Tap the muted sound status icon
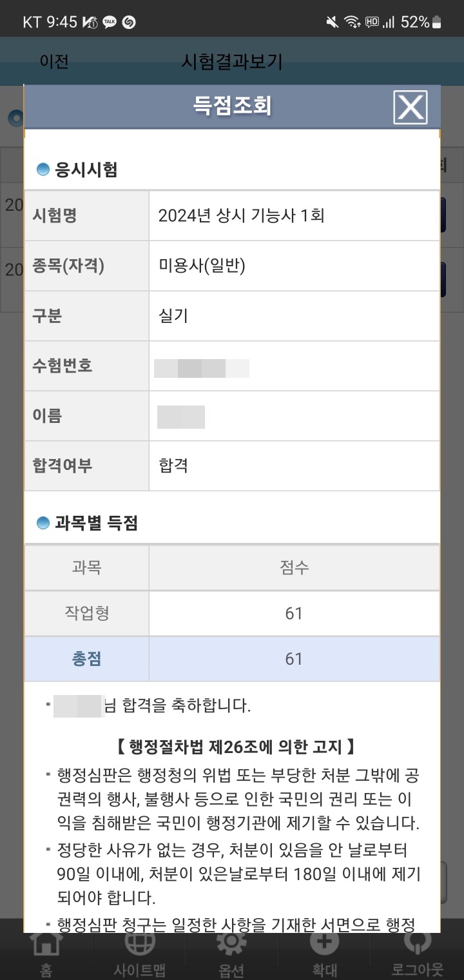Image resolution: width=464 pixels, height=980 pixels. (332, 23)
